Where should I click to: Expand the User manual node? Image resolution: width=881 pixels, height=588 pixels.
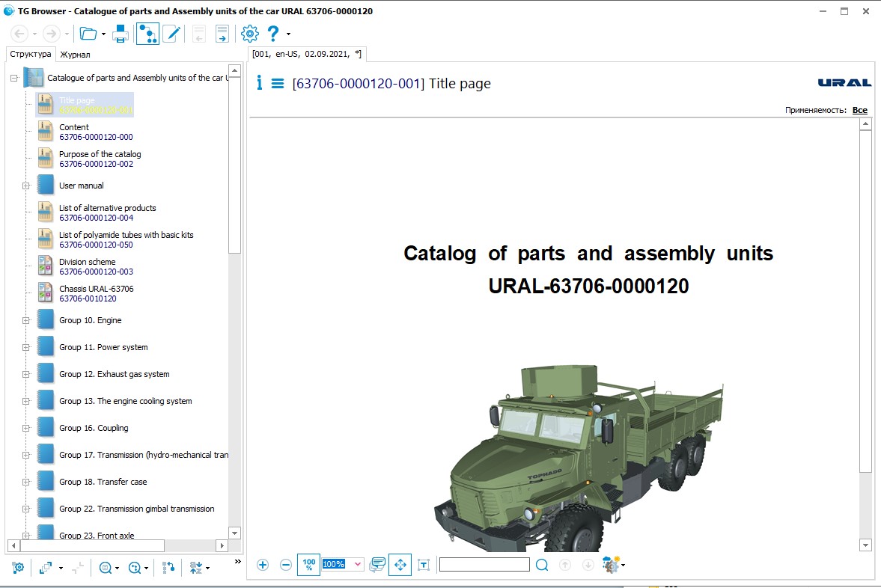coord(26,186)
